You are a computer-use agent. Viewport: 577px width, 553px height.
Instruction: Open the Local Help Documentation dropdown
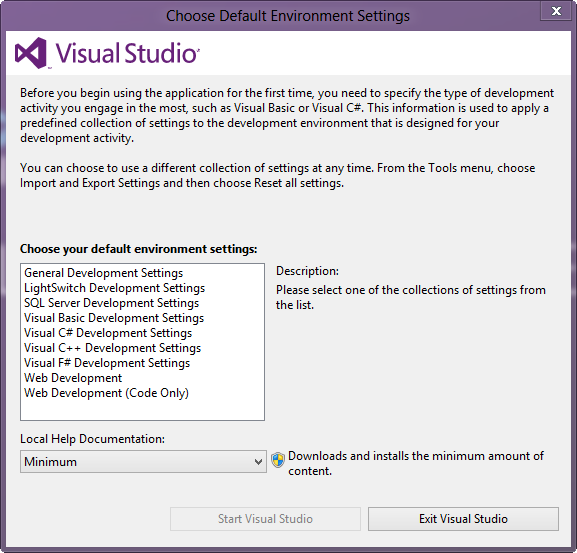coord(143,461)
